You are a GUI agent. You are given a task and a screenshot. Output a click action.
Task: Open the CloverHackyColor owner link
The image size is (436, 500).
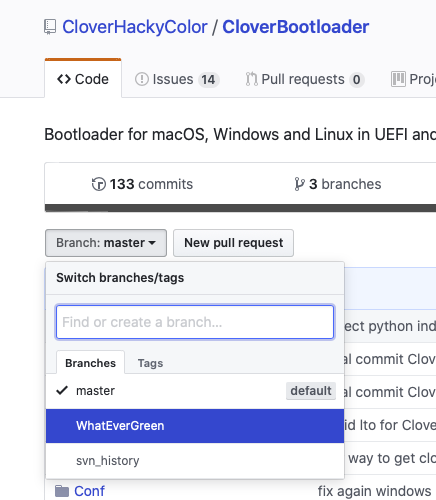coord(135,27)
